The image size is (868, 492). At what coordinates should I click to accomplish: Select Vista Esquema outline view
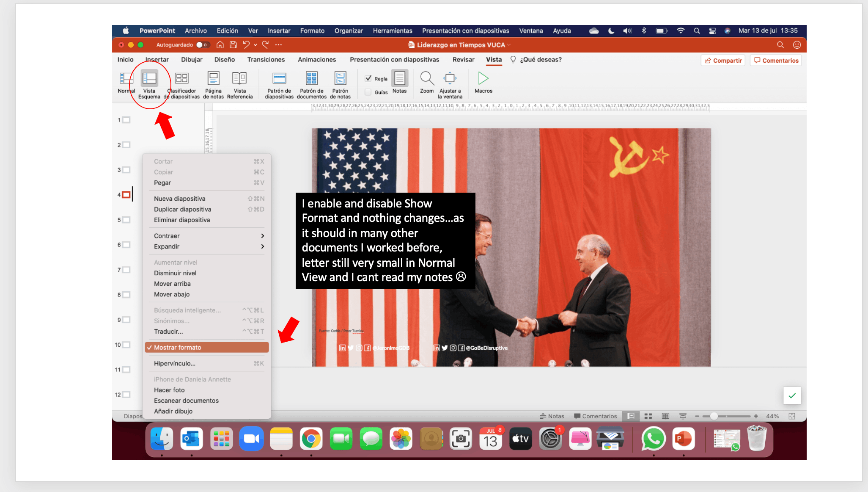point(149,85)
